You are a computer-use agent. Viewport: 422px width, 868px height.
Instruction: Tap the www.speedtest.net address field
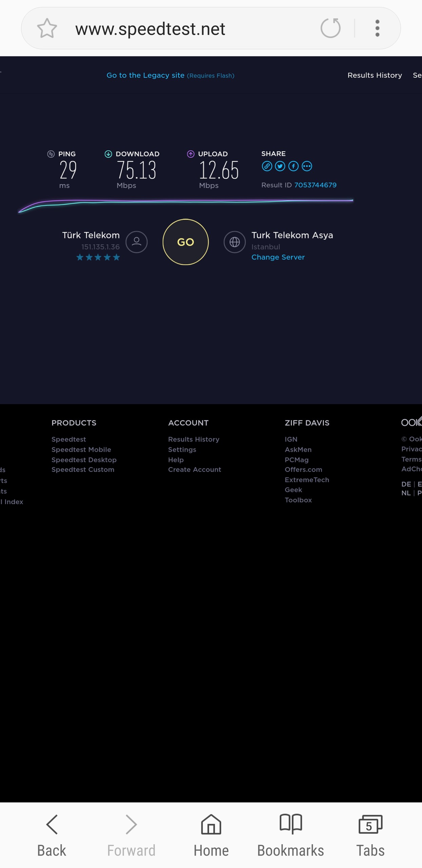click(x=150, y=28)
